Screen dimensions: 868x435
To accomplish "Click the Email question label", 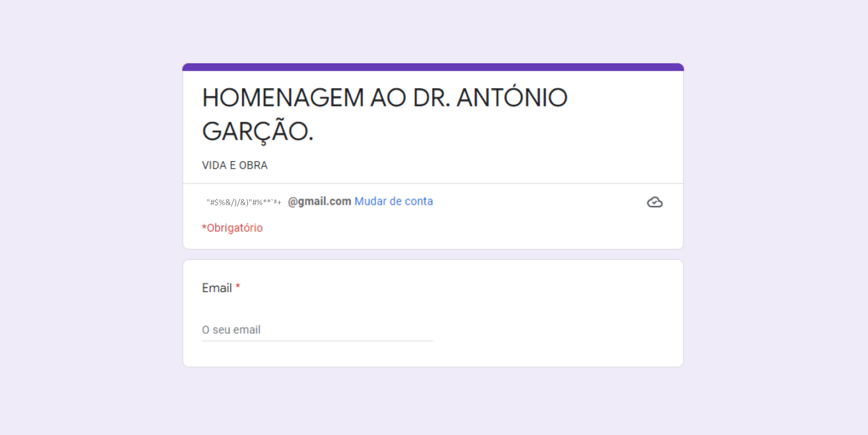I will [x=217, y=288].
